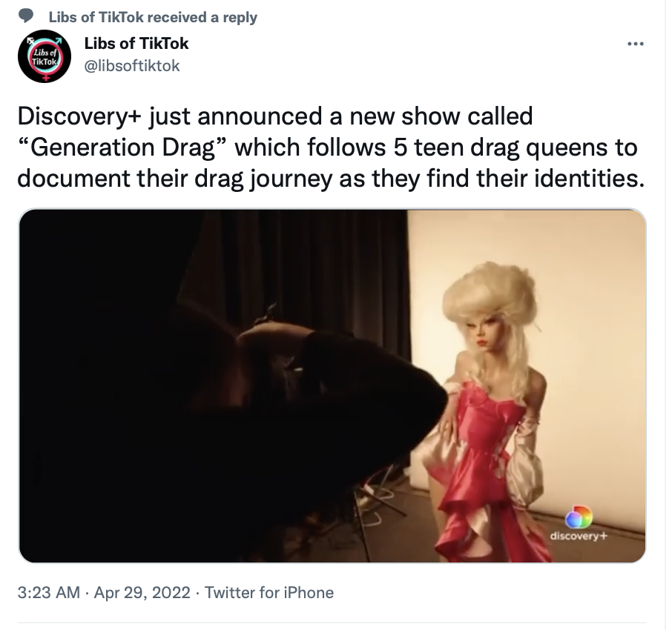Open the Libs of TikTok profile avatar
Viewport: 672px width, 630px height.
click(45, 56)
